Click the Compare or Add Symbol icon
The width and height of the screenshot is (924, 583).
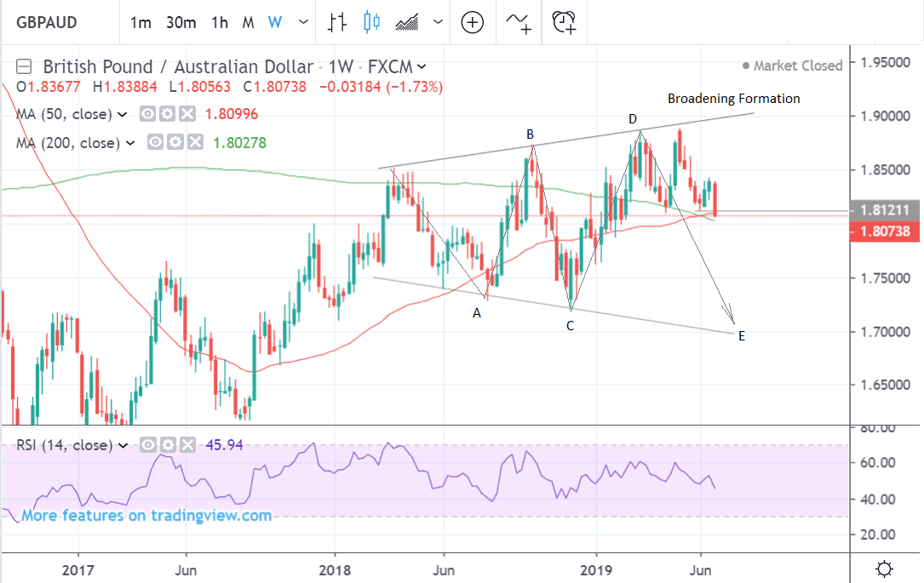(473, 23)
